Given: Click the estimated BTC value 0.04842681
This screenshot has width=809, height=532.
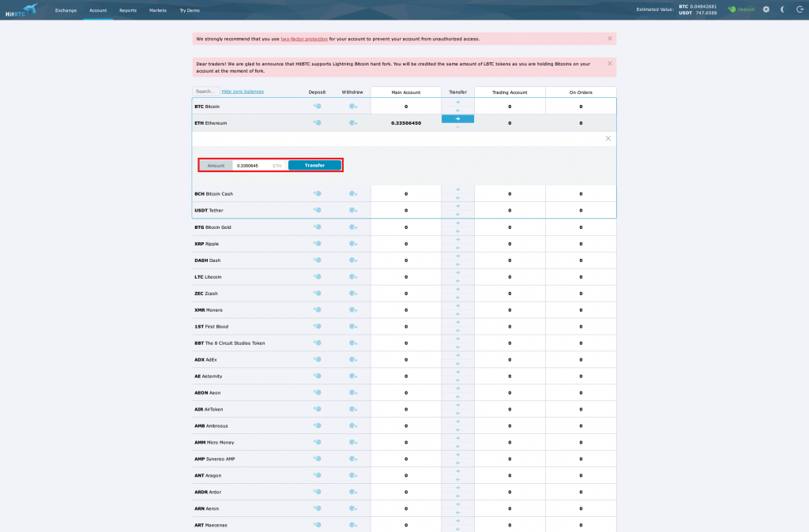Looking at the screenshot, I should pos(703,6).
